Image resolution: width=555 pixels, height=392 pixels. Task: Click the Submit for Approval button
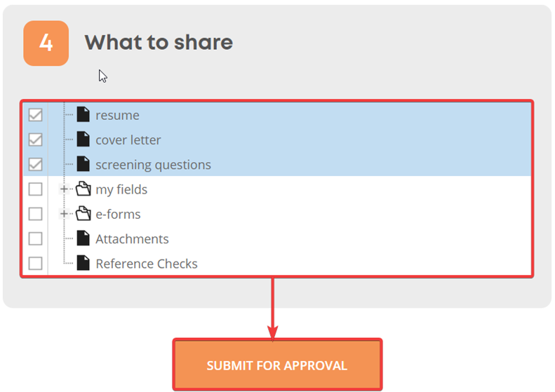click(x=278, y=365)
